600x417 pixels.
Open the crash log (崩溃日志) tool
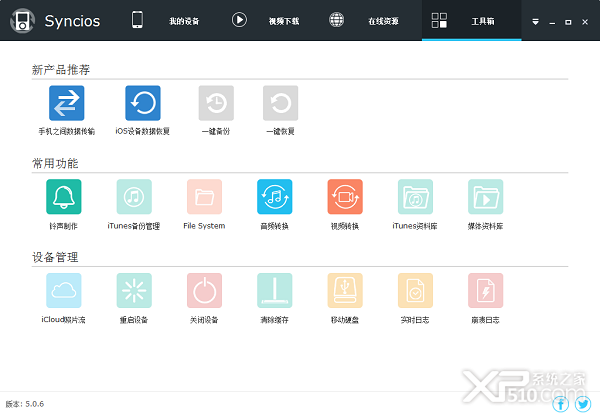coord(485,290)
